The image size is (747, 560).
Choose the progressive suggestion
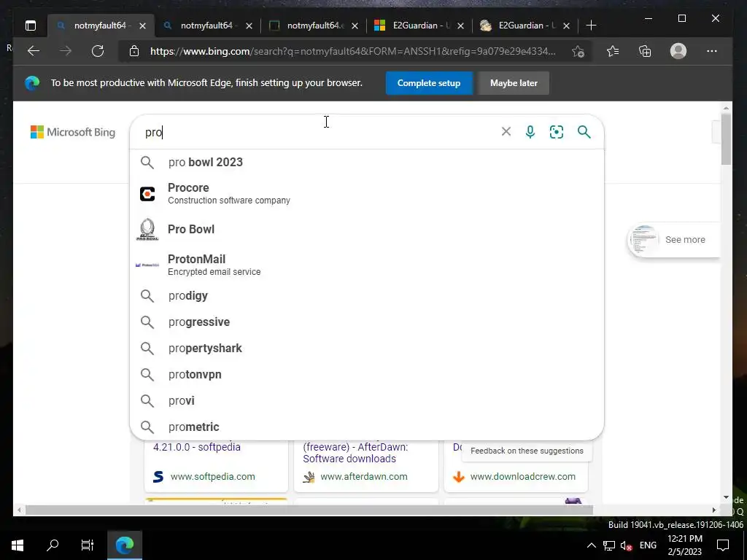[366, 322]
